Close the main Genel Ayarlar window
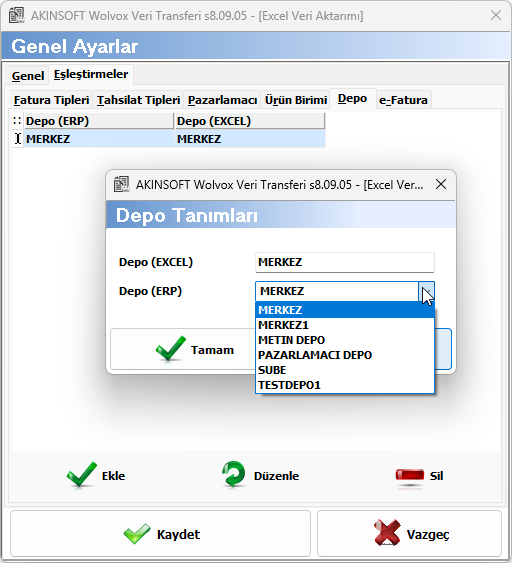512x563 pixels. [x=496, y=15]
